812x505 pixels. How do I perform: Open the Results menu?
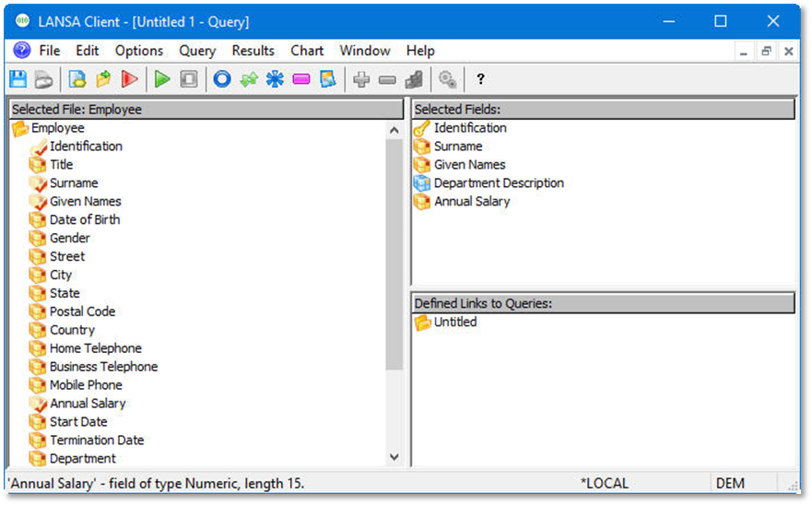253,51
